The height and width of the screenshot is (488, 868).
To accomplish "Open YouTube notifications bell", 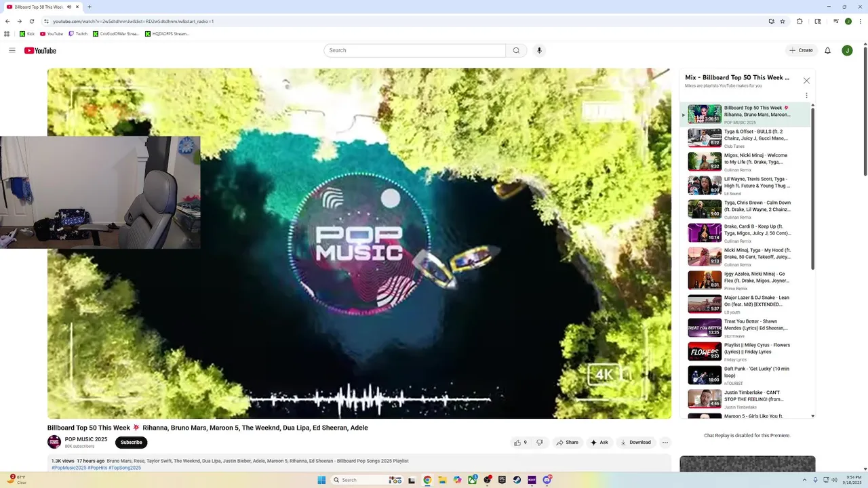I will (827, 50).
